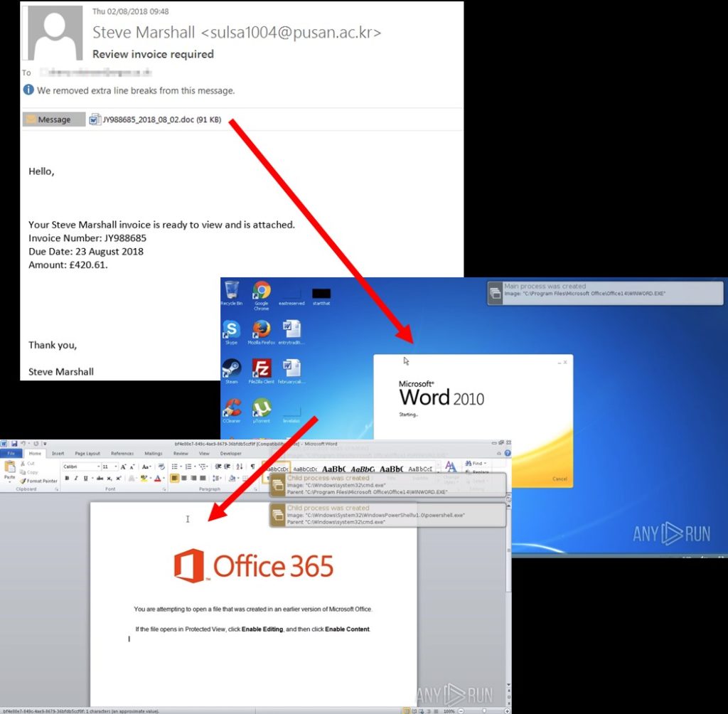Open Google Chrome desktop shortcut

(262, 295)
